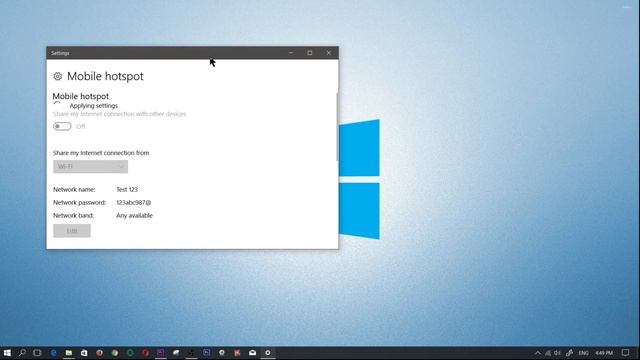This screenshot has width=640, height=360.
Task: Open the taskbar clock showing 4:49 PM
Action: (604, 353)
